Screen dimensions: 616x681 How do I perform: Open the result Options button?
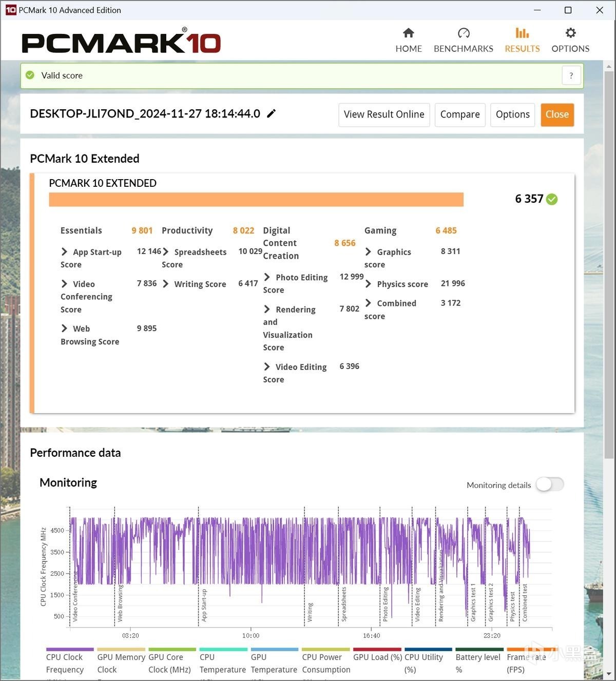click(512, 114)
